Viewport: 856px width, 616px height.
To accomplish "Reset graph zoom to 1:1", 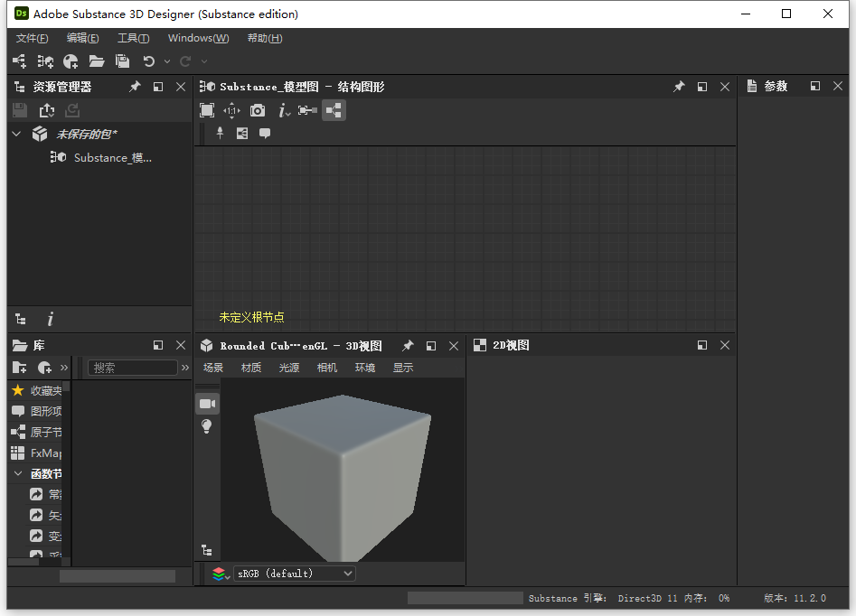I will click(232, 111).
